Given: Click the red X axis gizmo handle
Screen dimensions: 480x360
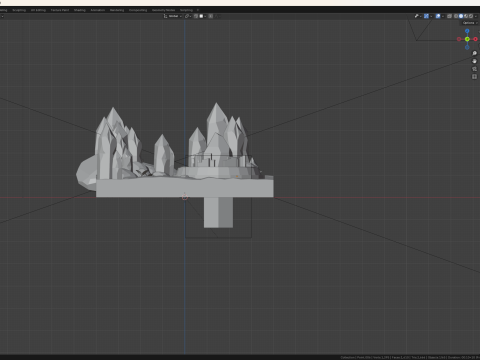Looking at the screenshot, I should [475, 39].
